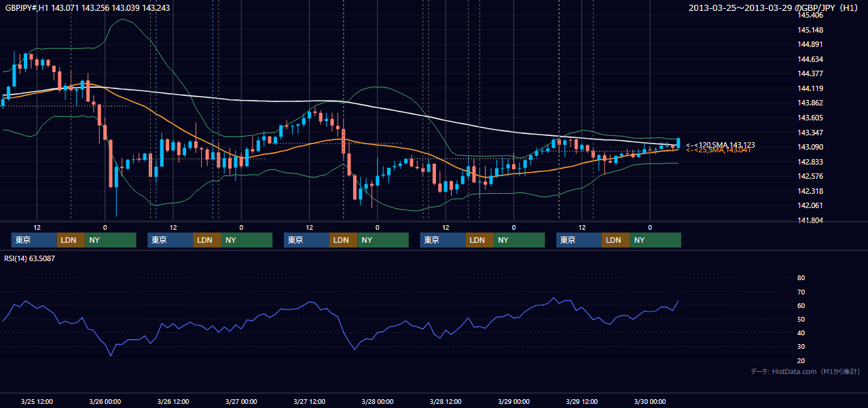Click RSI axis level 20
The width and height of the screenshot is (868, 408).
point(801,360)
